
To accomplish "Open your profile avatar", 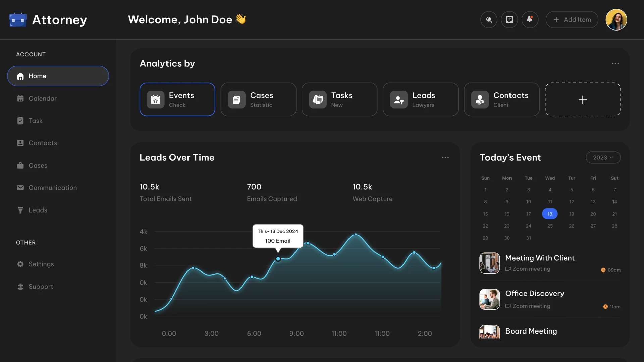I will tap(617, 20).
